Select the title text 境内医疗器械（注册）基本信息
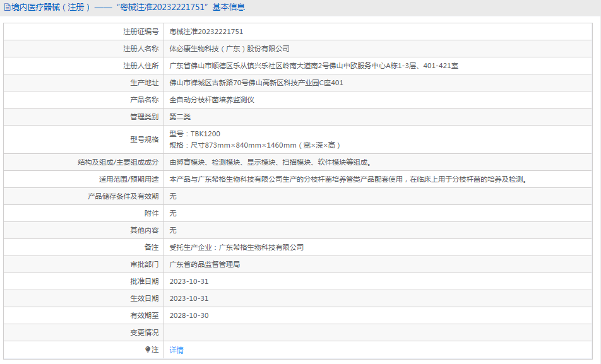 pos(128,8)
